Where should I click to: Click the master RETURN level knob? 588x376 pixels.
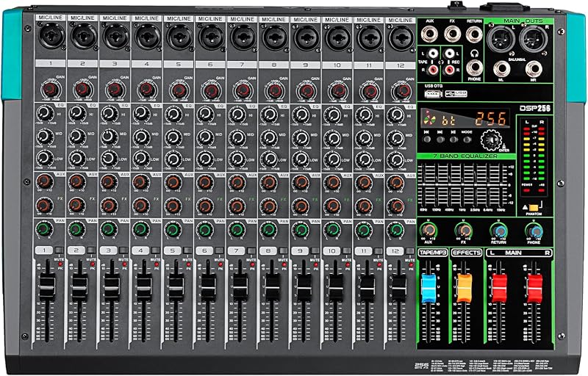tap(498, 231)
